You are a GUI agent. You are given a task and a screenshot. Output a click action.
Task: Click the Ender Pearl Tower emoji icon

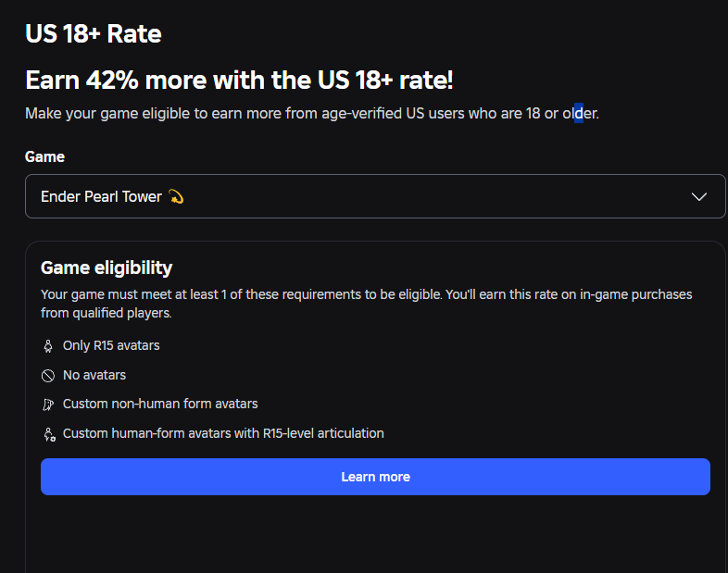coord(176,197)
